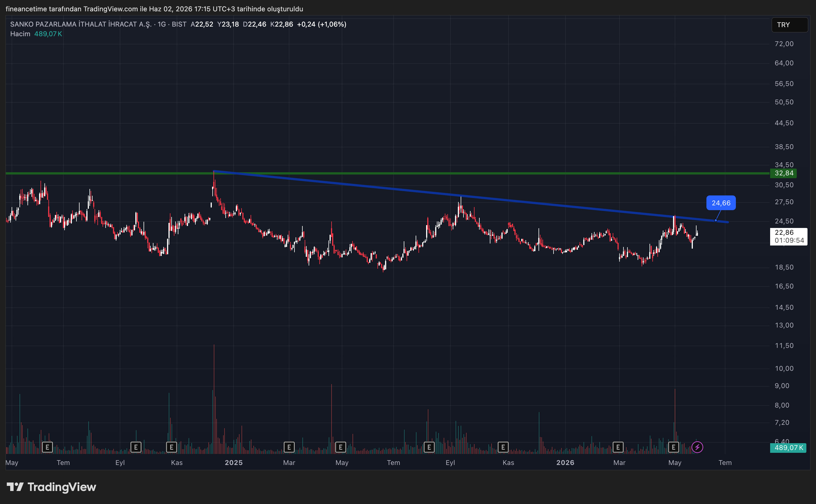Click the SANKO PAZARLAMA symbol title
The image size is (816, 504).
81,24
